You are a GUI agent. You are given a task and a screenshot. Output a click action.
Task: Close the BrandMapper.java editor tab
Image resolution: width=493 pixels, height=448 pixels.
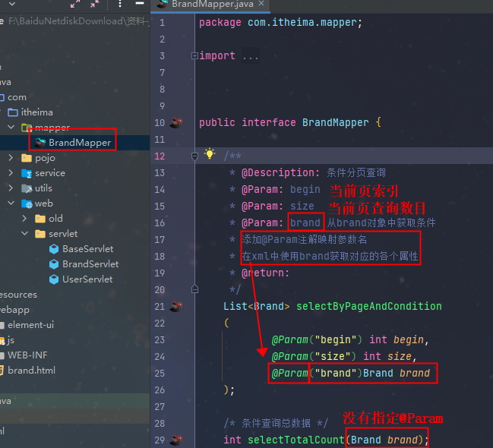click(261, 4)
